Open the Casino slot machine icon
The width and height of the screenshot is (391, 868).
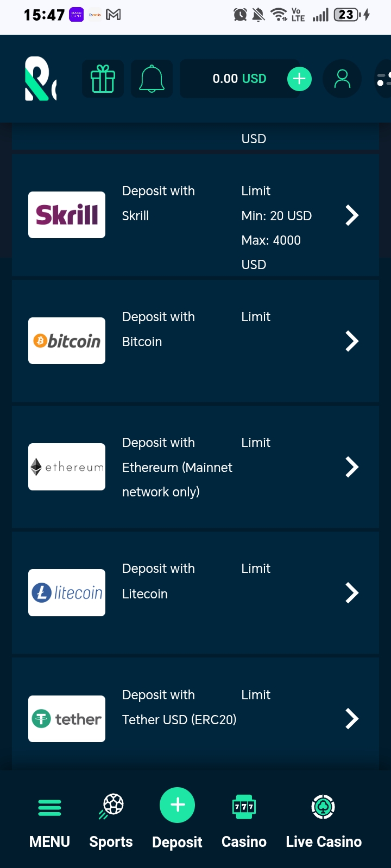tap(244, 807)
